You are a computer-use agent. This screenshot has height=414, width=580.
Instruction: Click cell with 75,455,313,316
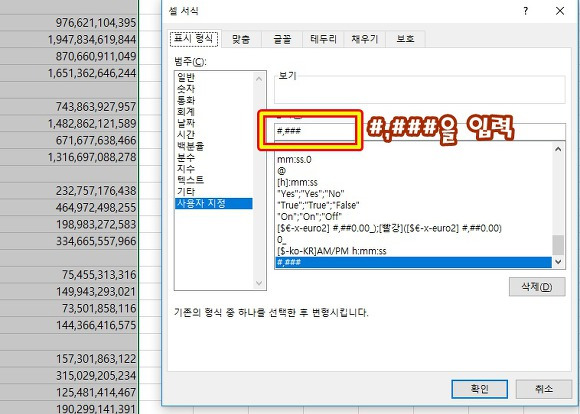[x=69, y=275]
